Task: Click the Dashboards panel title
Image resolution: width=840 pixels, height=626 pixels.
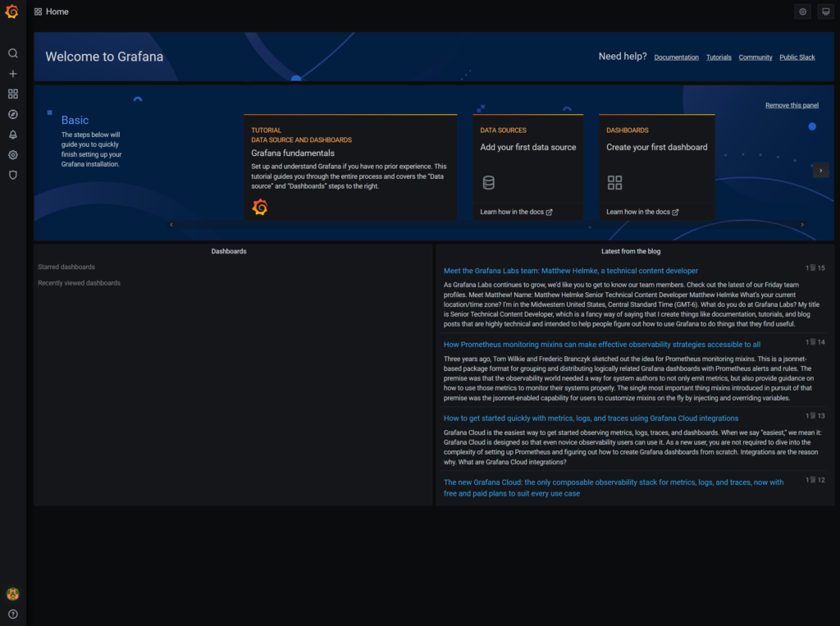Action: (x=229, y=251)
